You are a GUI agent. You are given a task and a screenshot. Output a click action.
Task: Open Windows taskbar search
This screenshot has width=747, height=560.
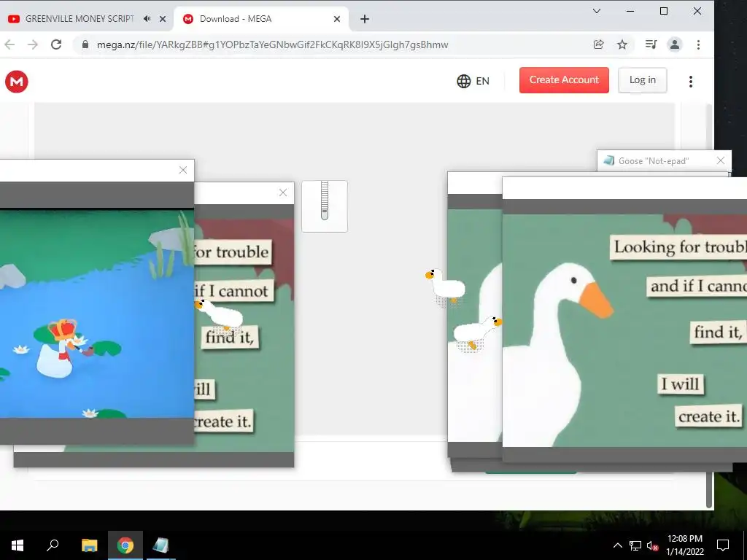(x=53, y=545)
